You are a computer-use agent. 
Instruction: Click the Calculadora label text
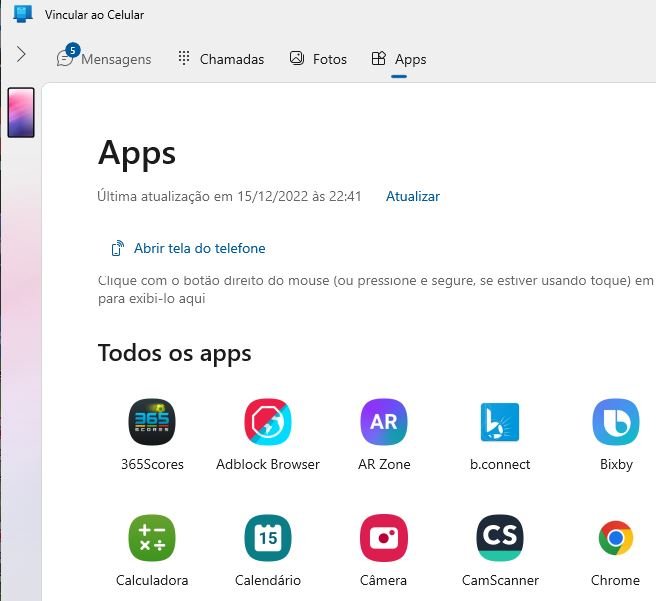[x=152, y=580]
